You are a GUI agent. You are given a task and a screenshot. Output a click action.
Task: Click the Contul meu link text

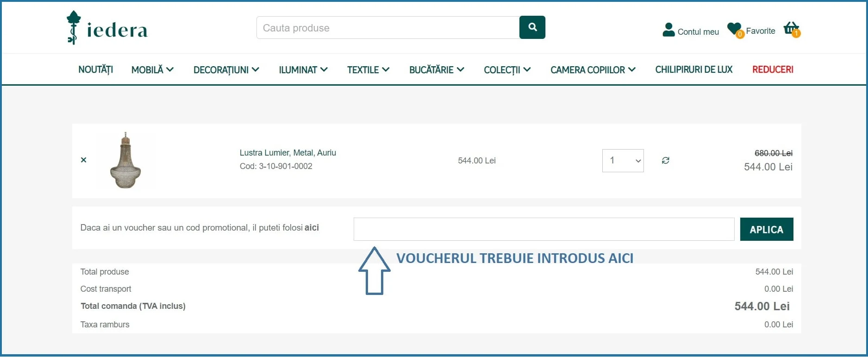click(698, 31)
